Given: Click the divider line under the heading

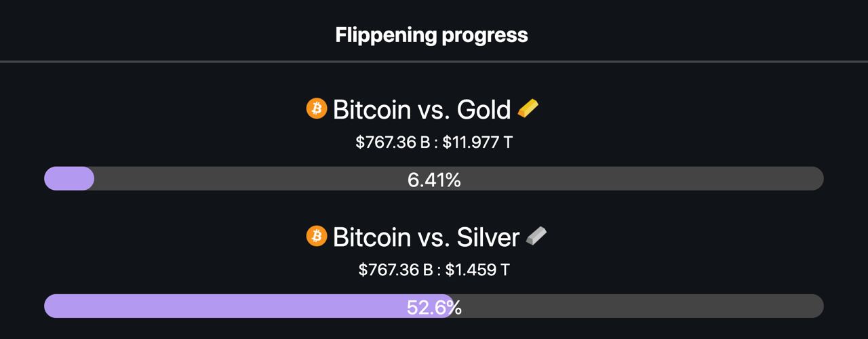Looking at the screenshot, I should [x=434, y=62].
